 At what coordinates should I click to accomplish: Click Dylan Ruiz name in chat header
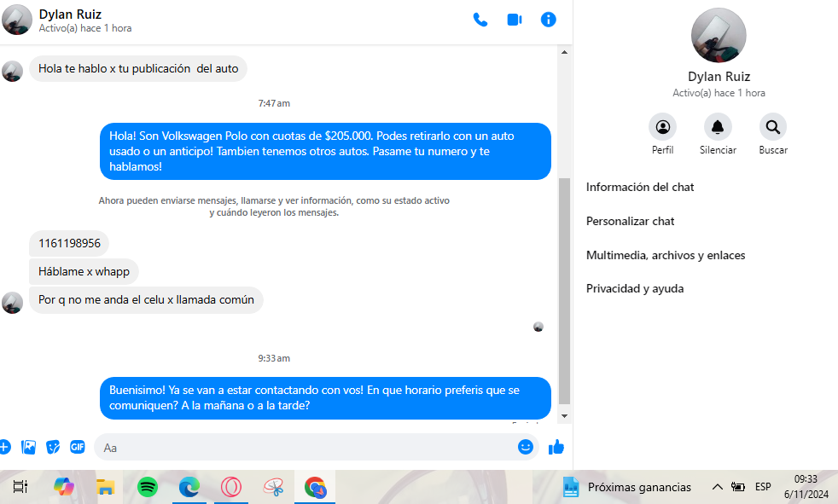(70, 14)
